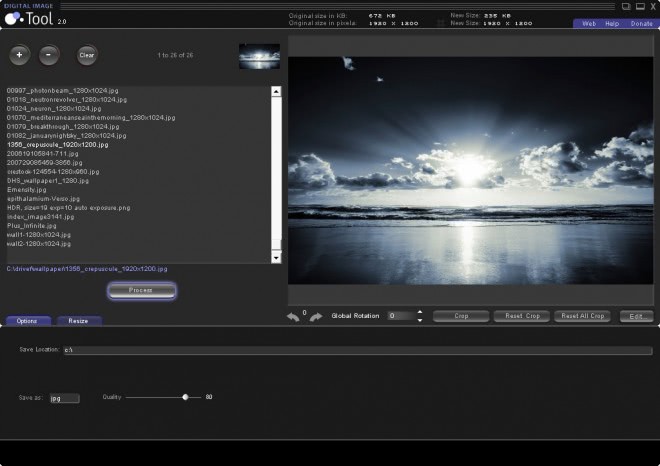Viewport: 660px width, 466px height.
Task: Open the Help menu
Action: click(612, 23)
